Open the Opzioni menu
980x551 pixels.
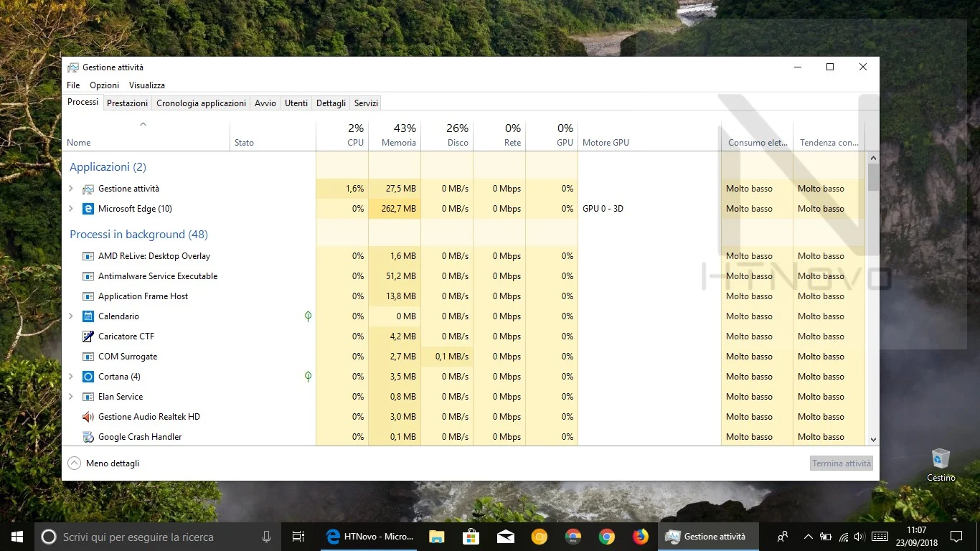pos(105,85)
